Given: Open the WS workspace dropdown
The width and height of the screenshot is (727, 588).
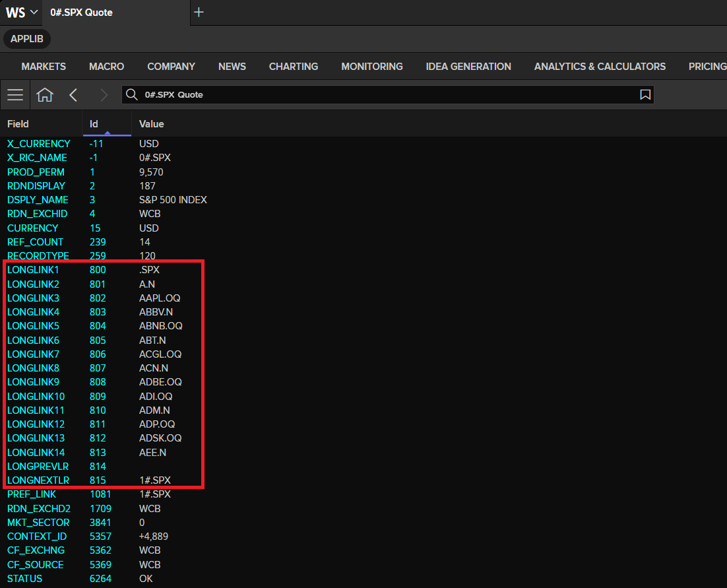Looking at the screenshot, I should click(x=21, y=13).
